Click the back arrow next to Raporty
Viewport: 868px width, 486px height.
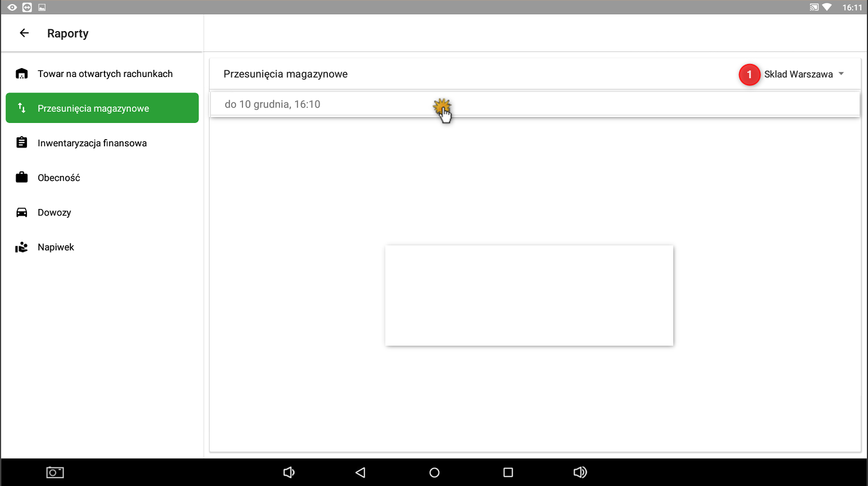24,33
